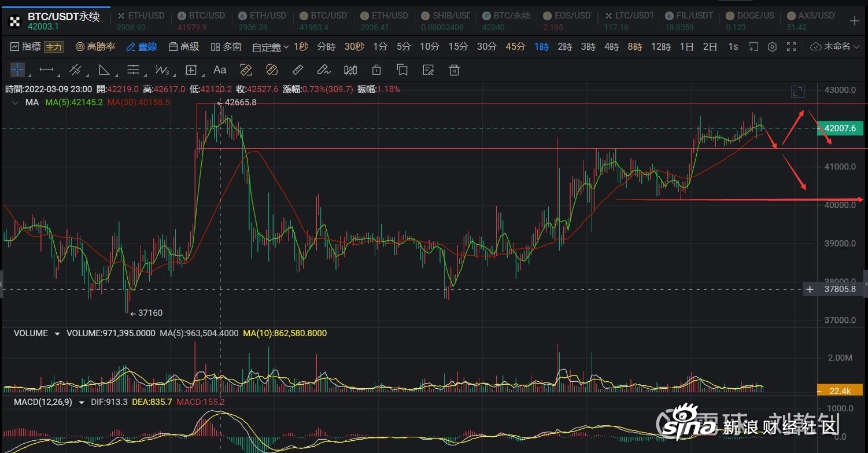The width and height of the screenshot is (868, 453).
Task: Switch to SHIB/USD tab
Action: point(445,21)
